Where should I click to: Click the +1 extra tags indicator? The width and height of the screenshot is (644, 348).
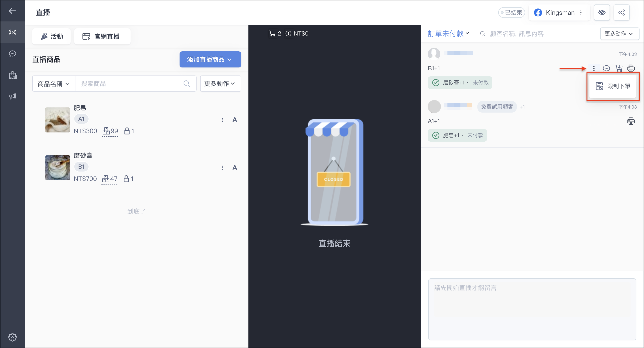click(522, 107)
